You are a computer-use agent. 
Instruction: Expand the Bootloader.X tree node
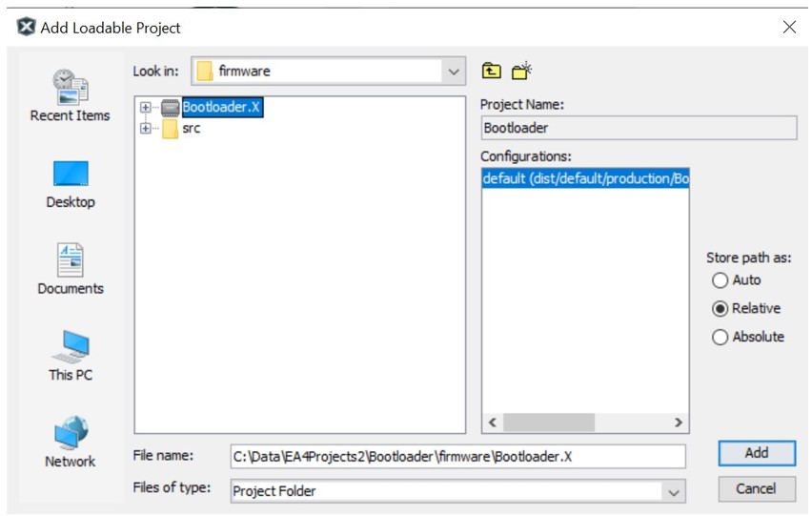146,108
